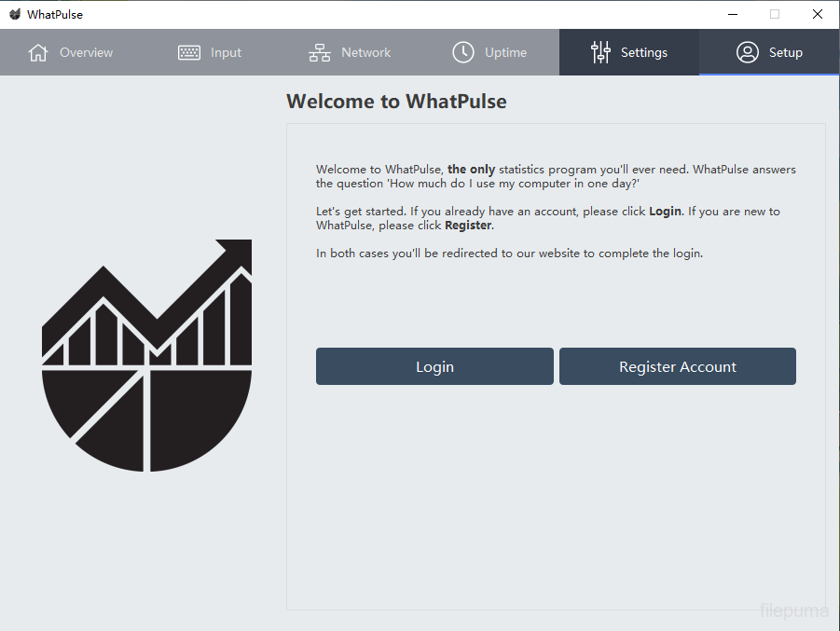
Task: Click the WhatPulse title bar app icon
Action: pos(15,14)
